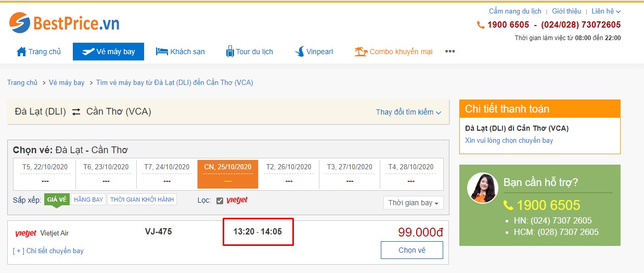644x273 pixels.
Task: Click the 13:20 - 14:05 flight time
Action: pos(257,232)
